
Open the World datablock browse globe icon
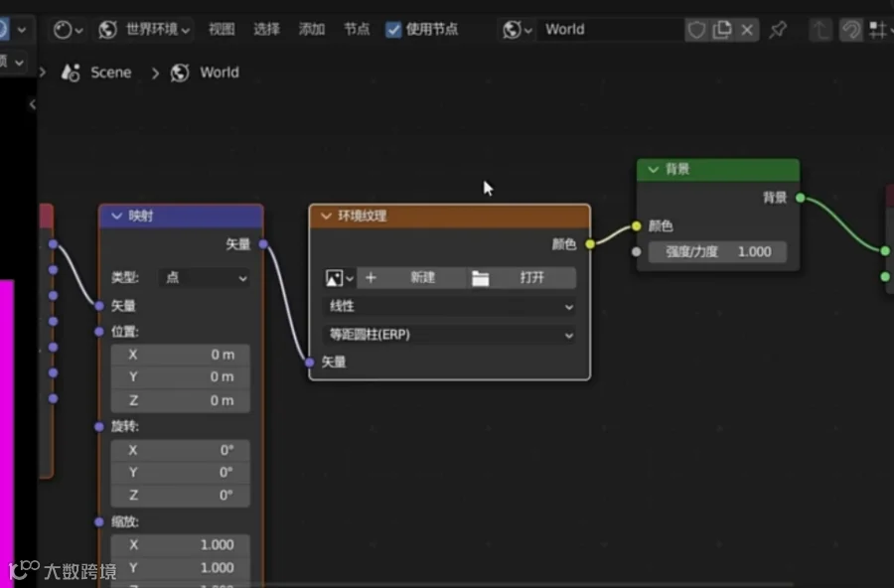tap(517, 29)
